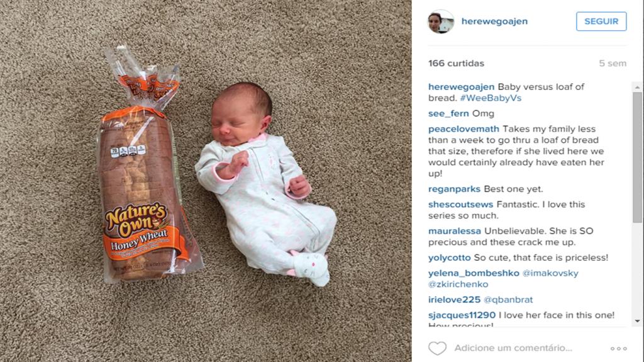View the 166 curtidas likes list
Viewport: 644px width, 362px height.
[457, 64]
